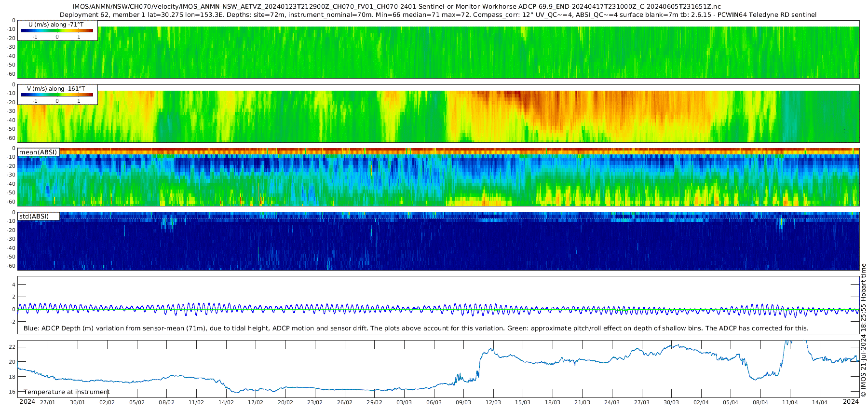Click the blue ADCP depth description text
Image resolution: width=868 pixels, height=410 pixels.
coord(416,328)
